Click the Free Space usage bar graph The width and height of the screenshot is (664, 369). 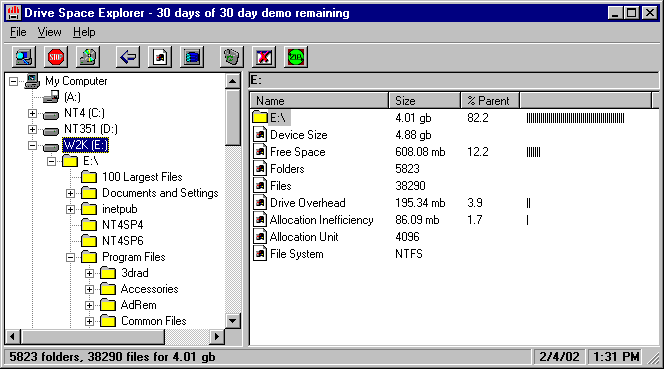point(534,152)
